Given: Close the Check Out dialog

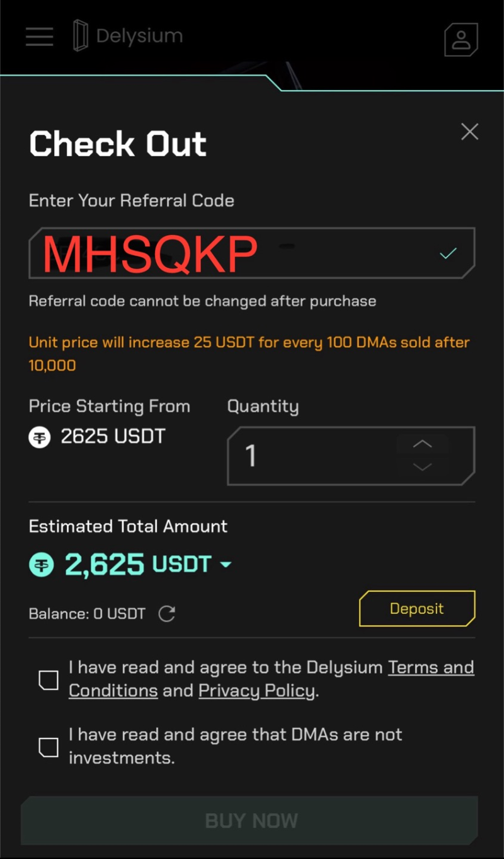Looking at the screenshot, I should (x=469, y=132).
